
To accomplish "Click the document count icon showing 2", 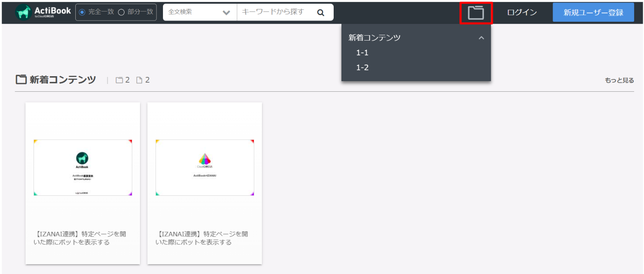I will [x=139, y=80].
